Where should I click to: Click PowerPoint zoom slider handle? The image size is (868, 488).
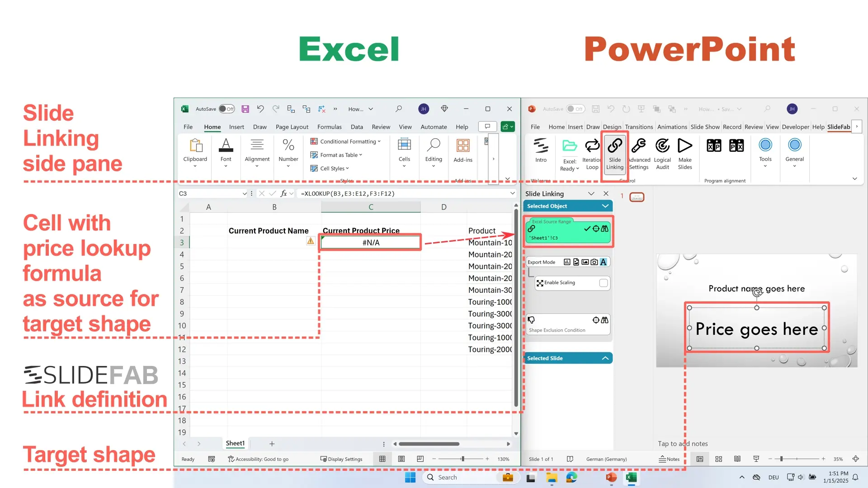[x=781, y=459]
